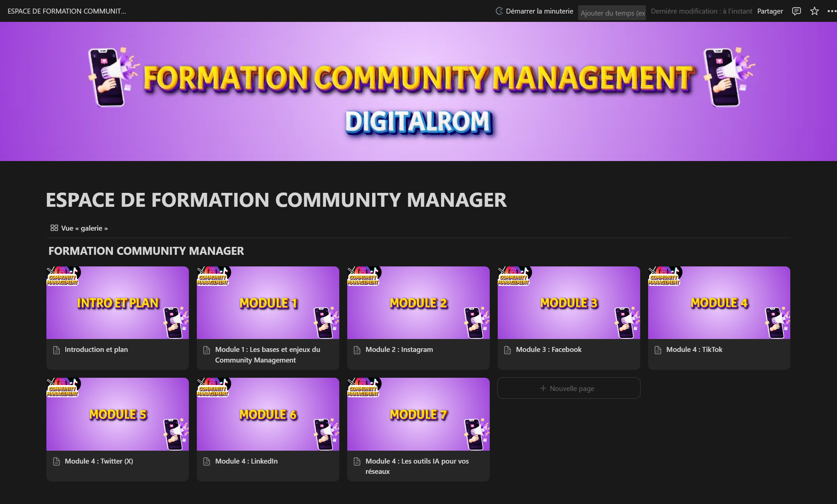This screenshot has width=837, height=504.
Task: Click the main page title ESPACE DE FORMATION
Action: (276, 200)
